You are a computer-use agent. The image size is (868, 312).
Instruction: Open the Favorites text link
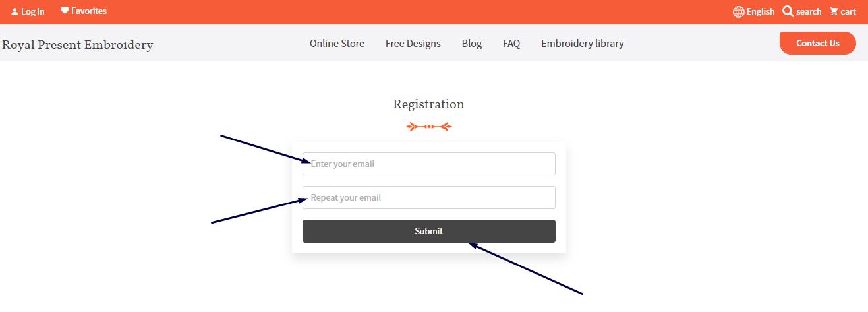(89, 11)
